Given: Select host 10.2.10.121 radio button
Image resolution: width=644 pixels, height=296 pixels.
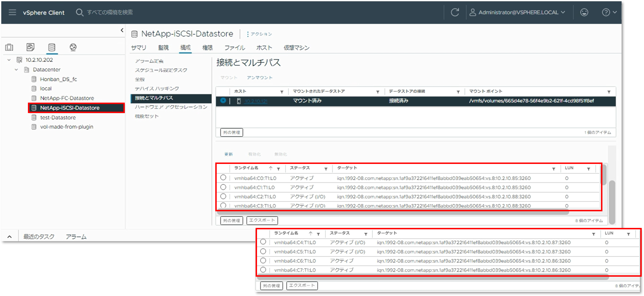Looking at the screenshot, I should click(x=223, y=100).
